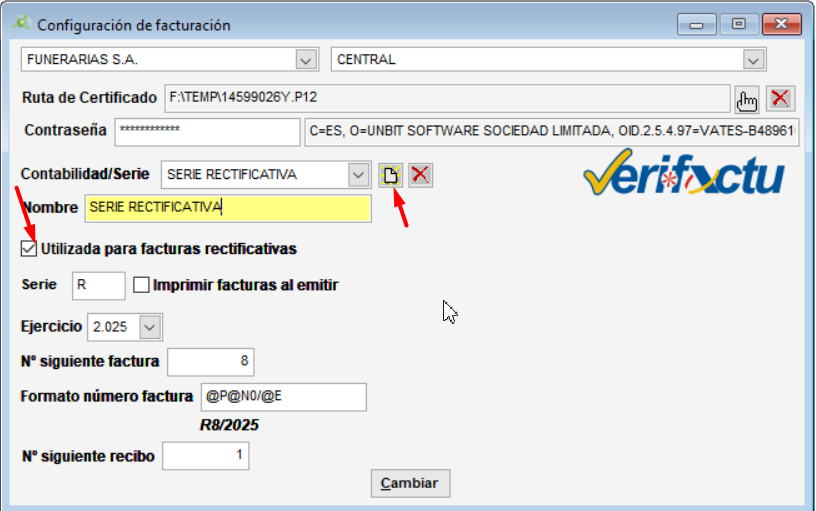This screenshot has width=816, height=511.
Task: Maximize the configuration window
Action: [x=739, y=24]
